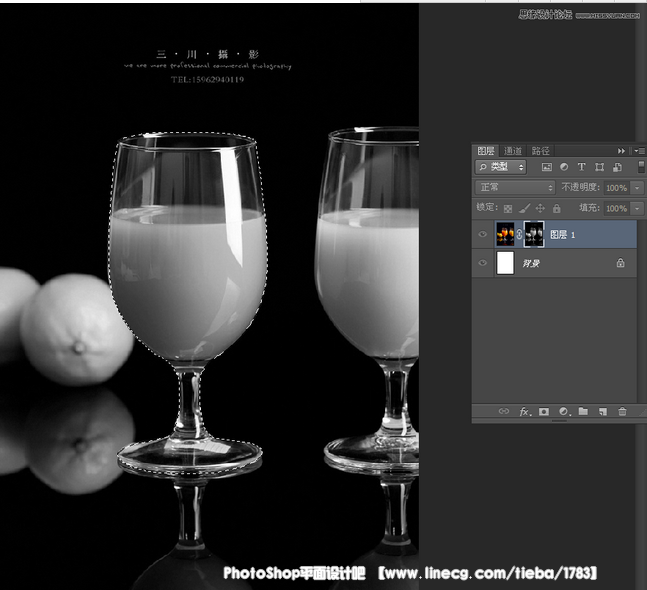Select 图层 1 image thumbnail

[x=505, y=234]
